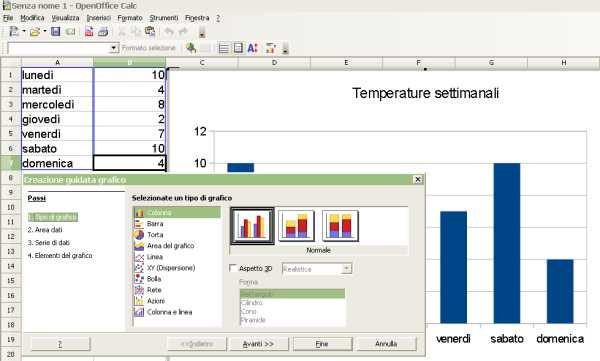600x361 pixels.
Task: Go to step 3. Serie di dati
Action: point(49,243)
